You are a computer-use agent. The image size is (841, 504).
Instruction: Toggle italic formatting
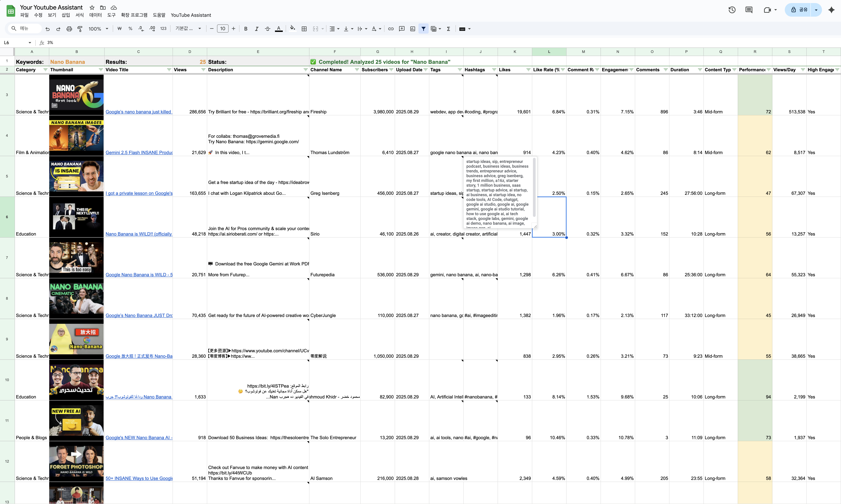pos(257,29)
